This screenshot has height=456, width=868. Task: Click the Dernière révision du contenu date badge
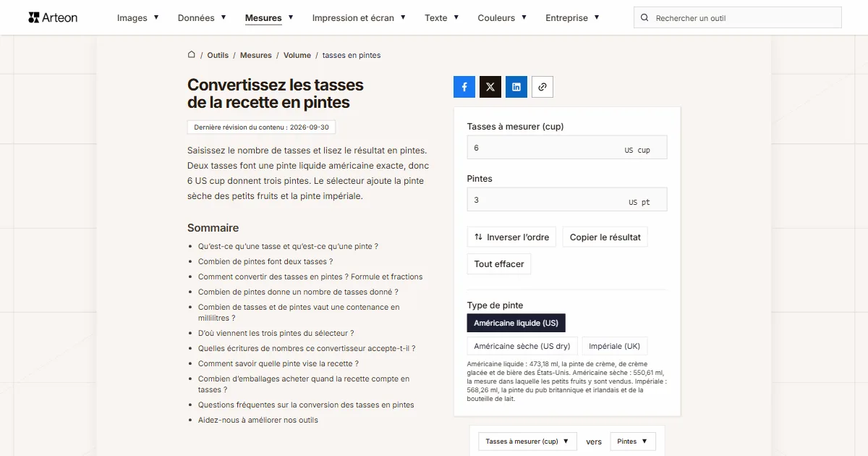(261, 127)
